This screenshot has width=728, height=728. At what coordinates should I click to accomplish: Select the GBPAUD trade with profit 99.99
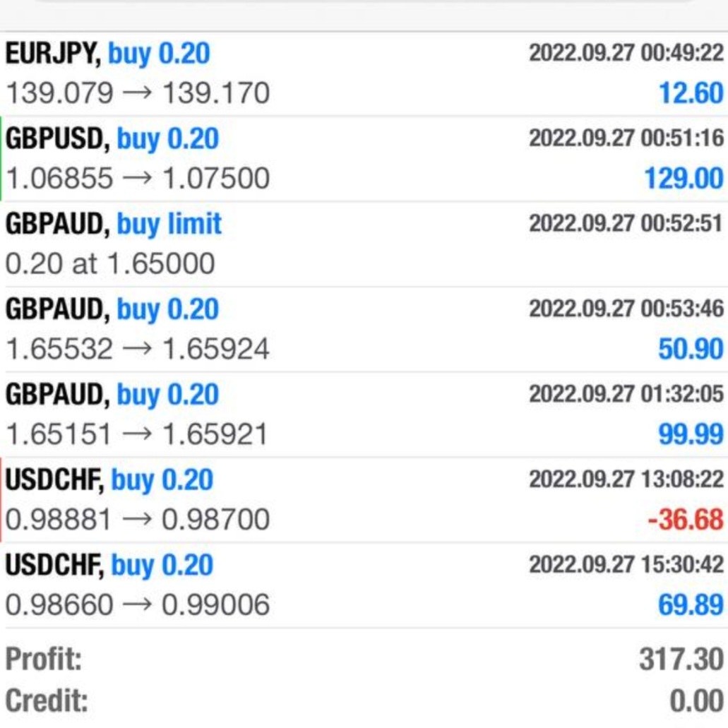tap(364, 414)
